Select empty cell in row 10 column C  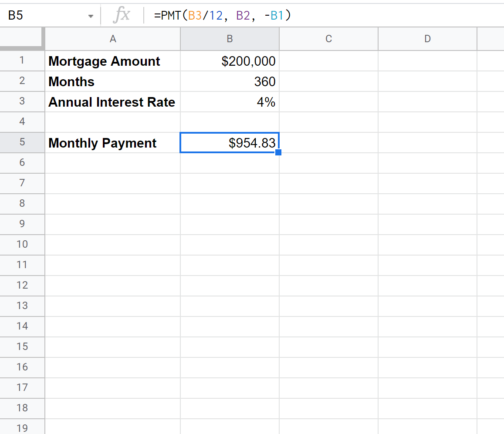328,245
